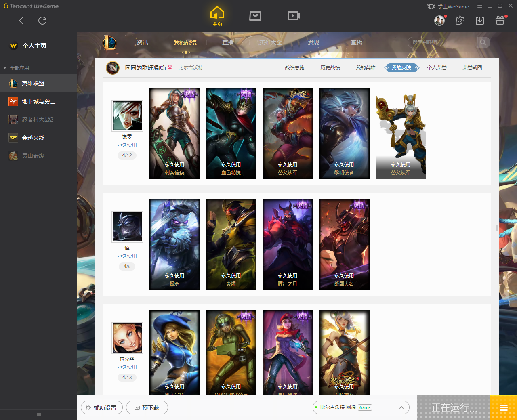Switch to the 发现 tab

(313, 42)
